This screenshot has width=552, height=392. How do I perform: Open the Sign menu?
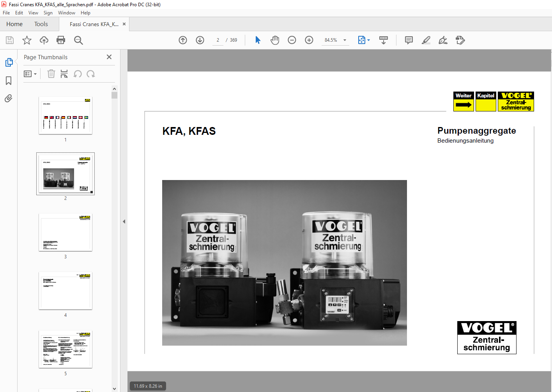48,13
